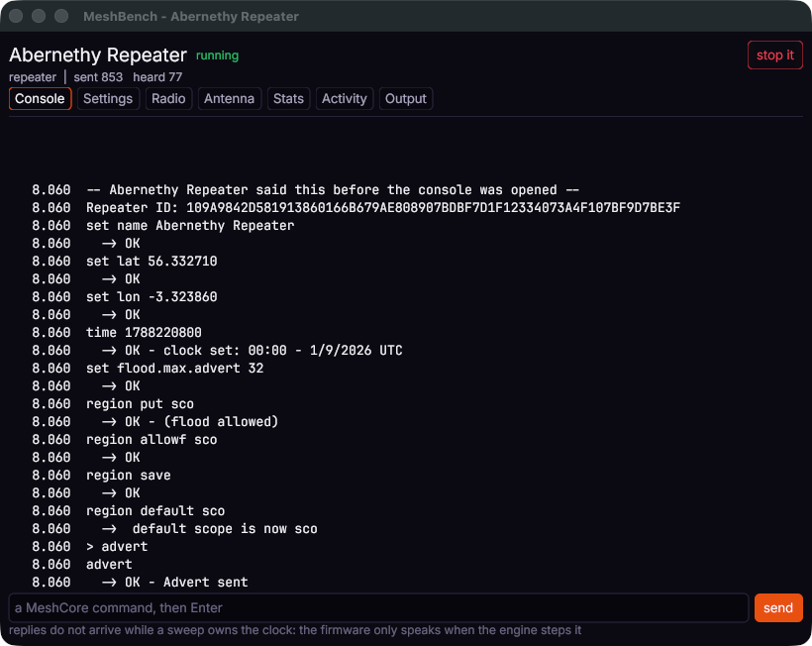This screenshot has height=646, width=812.
Task: Open the Radio tab
Action: [x=168, y=98]
